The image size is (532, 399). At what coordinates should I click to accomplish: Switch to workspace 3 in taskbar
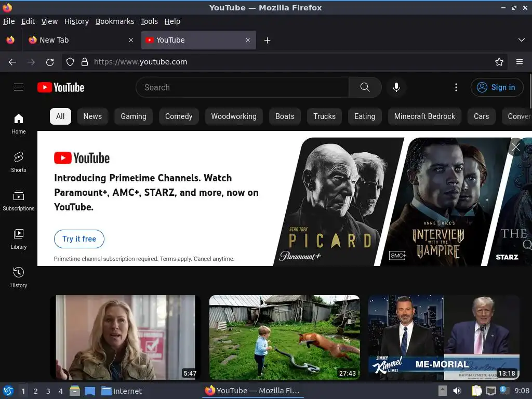pyautogui.click(x=48, y=391)
